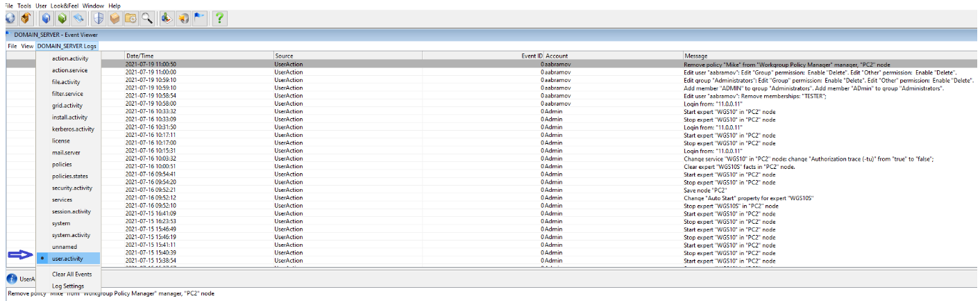Click the blue cube toolbar icon
This screenshot has height=301, width=980.
45,18
